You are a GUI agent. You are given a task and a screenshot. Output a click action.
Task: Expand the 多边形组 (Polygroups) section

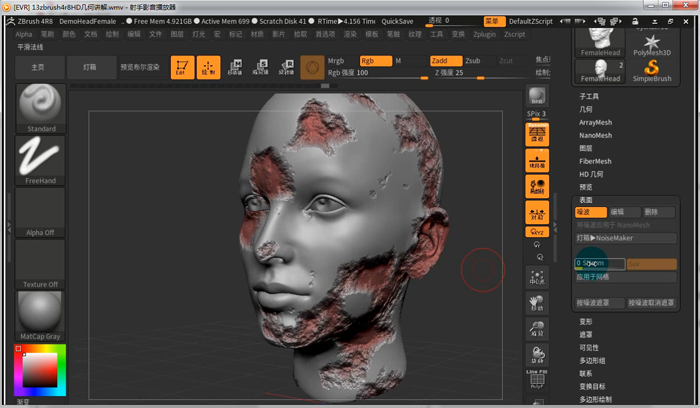(x=592, y=360)
